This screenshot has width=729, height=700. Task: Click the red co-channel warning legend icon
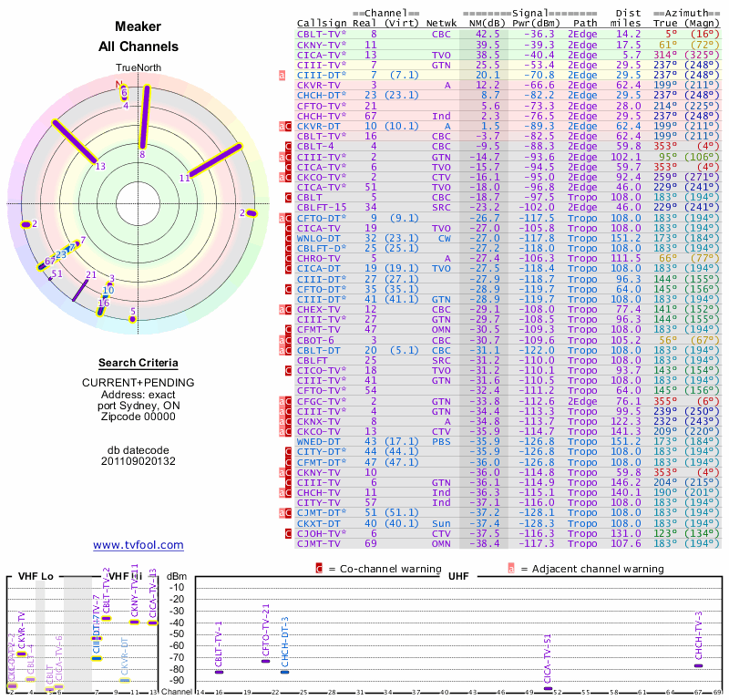(319, 569)
